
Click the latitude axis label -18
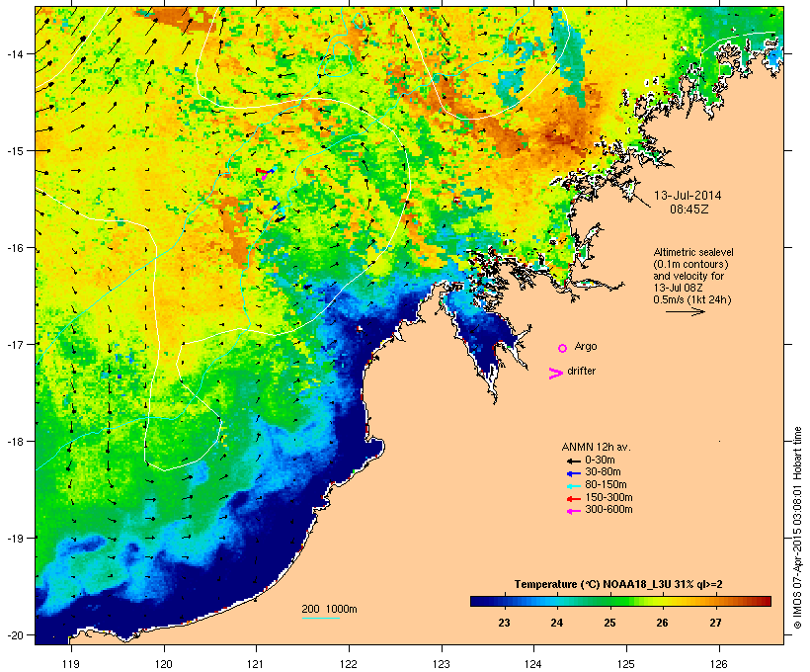tap(14, 442)
